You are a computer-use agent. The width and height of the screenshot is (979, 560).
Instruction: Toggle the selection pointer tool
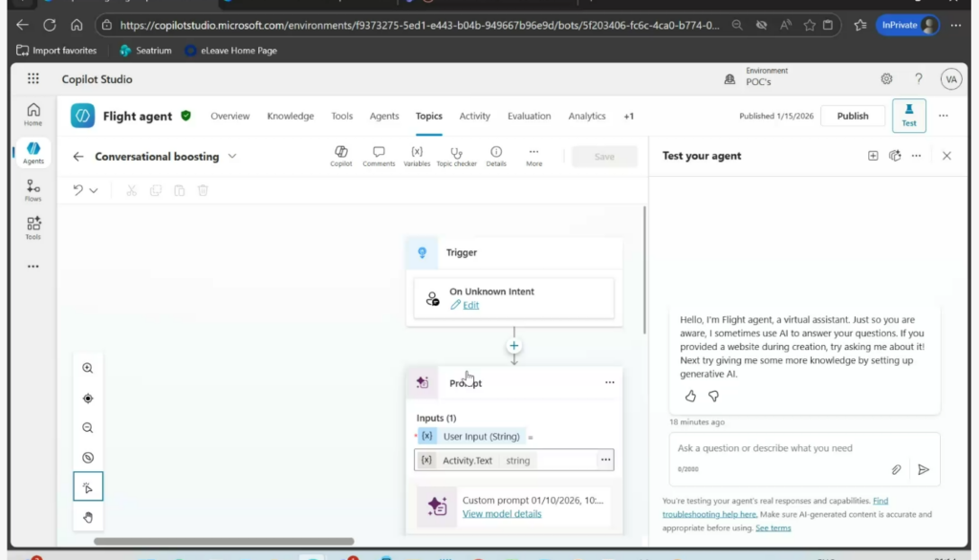point(88,487)
